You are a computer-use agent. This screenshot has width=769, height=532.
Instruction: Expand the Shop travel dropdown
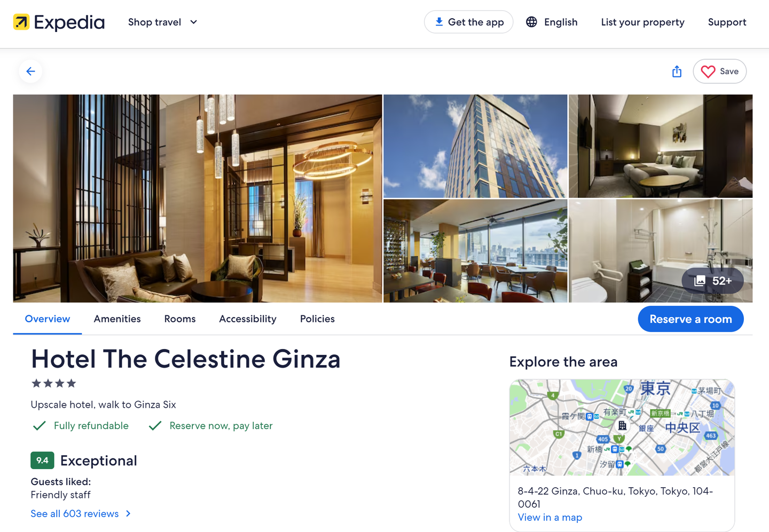(x=163, y=22)
